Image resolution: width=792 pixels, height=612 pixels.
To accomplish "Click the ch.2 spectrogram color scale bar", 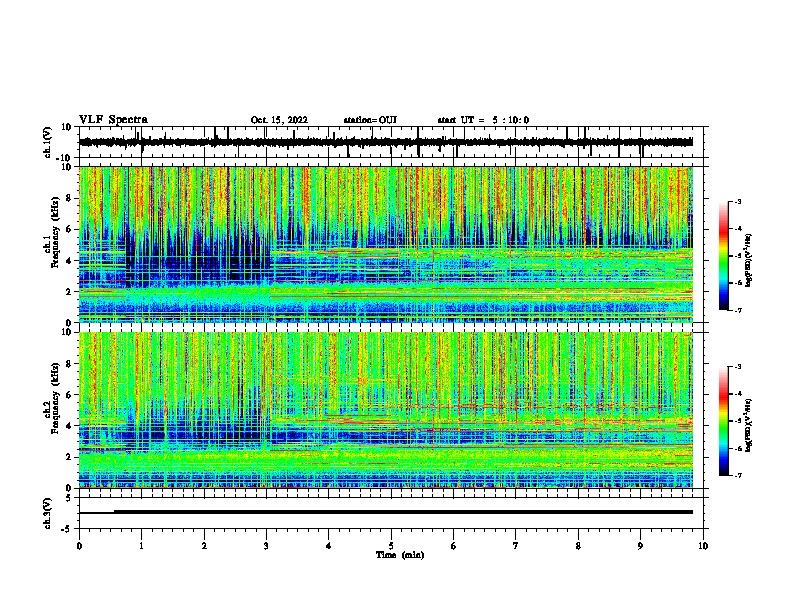I will (x=723, y=421).
